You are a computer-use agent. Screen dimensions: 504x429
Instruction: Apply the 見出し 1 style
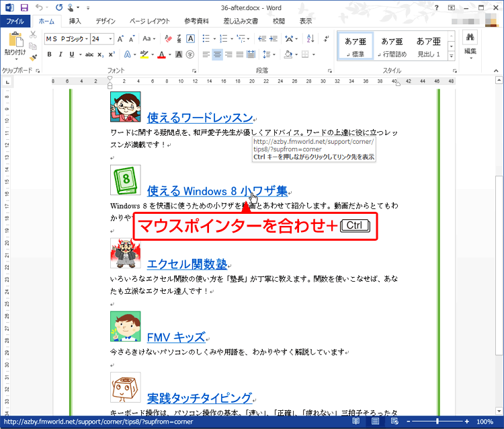click(x=429, y=46)
